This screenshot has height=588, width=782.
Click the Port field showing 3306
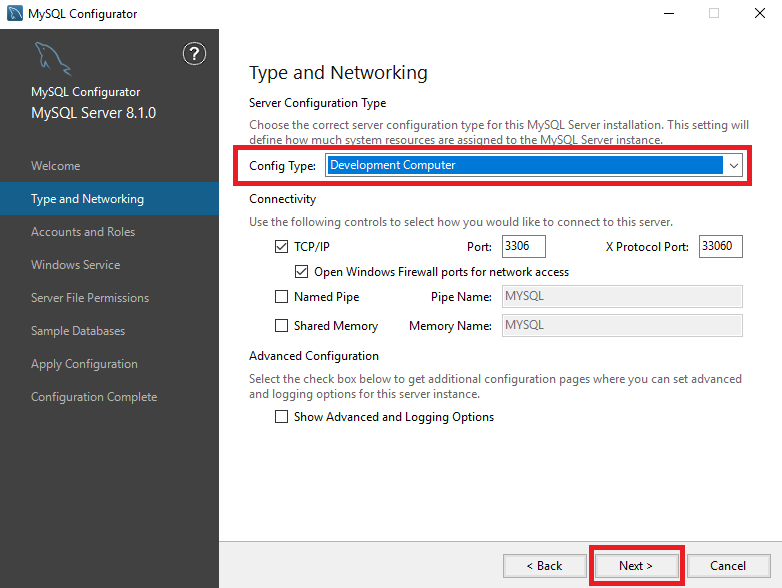(524, 246)
